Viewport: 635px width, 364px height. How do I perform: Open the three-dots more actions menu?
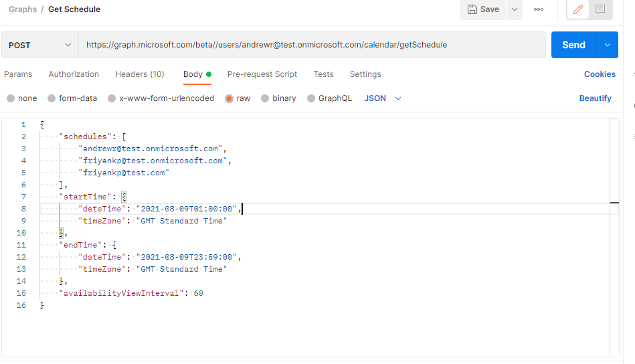tap(539, 9)
